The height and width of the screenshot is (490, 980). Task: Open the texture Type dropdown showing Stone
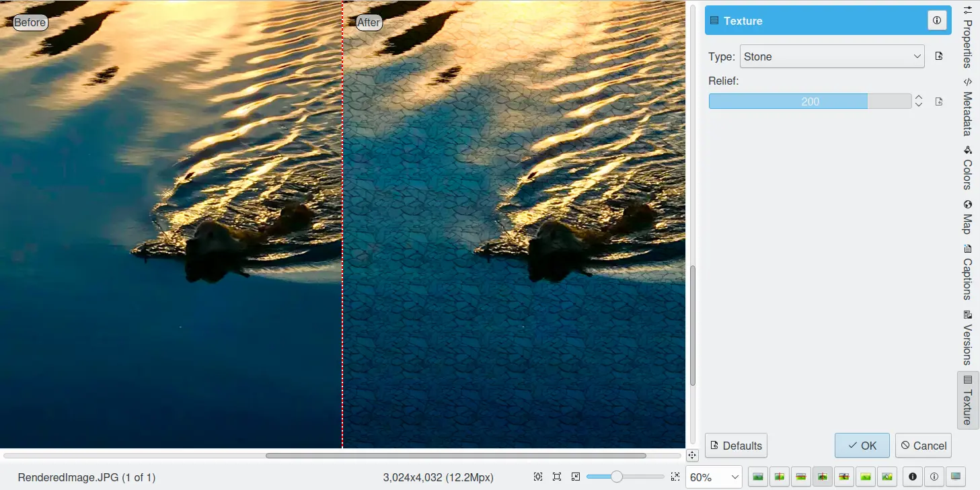tap(832, 56)
